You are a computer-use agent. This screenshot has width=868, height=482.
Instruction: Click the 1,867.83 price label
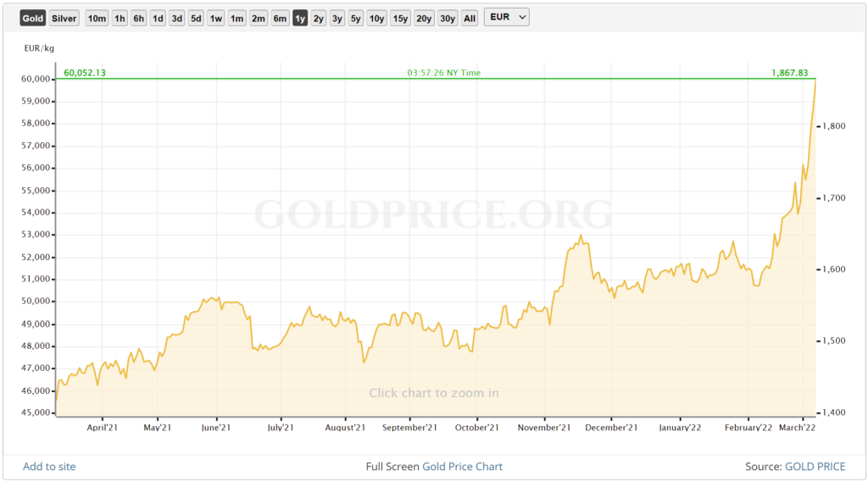[789, 73]
